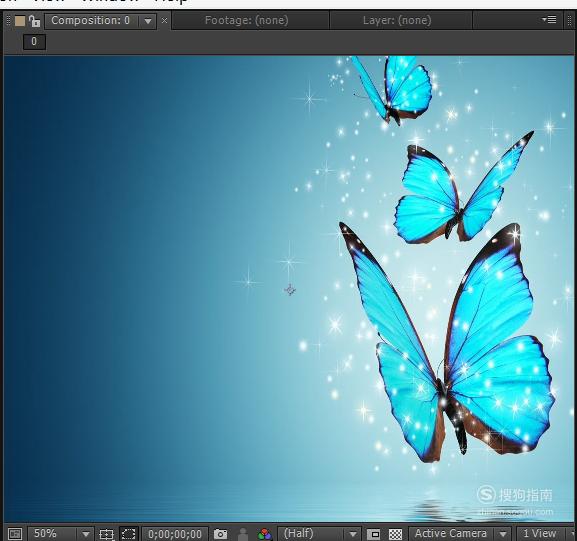Click the Show Snapshot person icon
This screenshot has height=541, width=577.
(243, 534)
